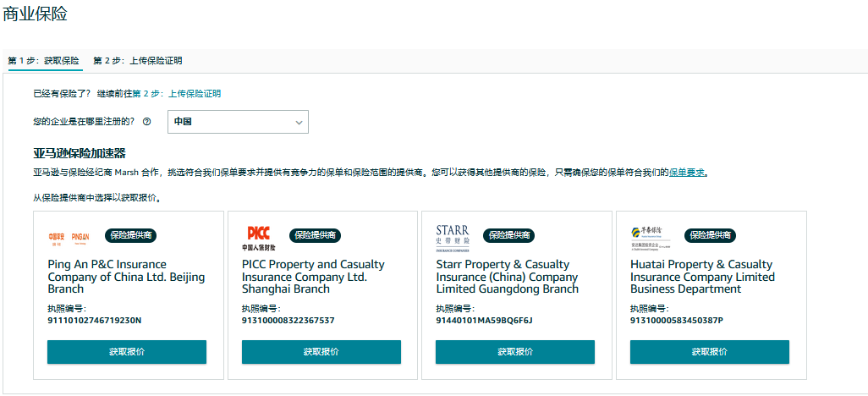Image resolution: width=868 pixels, height=396 pixels.
Task: Click 保险提供商 badge on Starr card
Action: [x=508, y=235]
